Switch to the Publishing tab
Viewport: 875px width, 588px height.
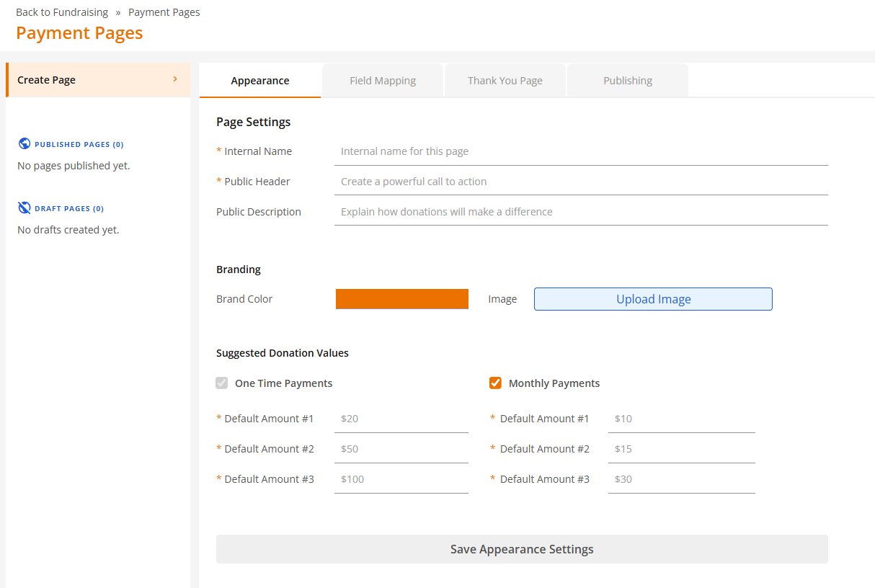tap(627, 80)
